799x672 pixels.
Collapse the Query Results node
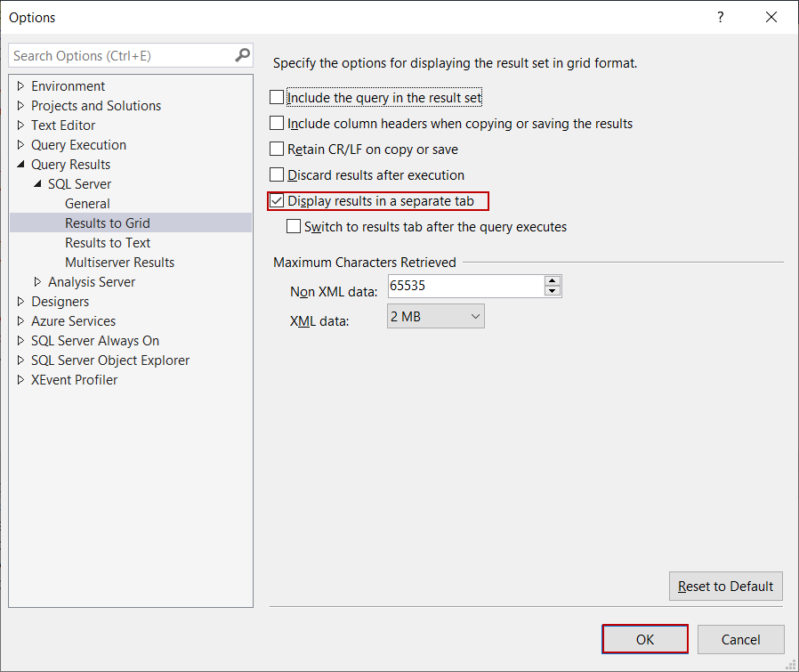pos(20,165)
